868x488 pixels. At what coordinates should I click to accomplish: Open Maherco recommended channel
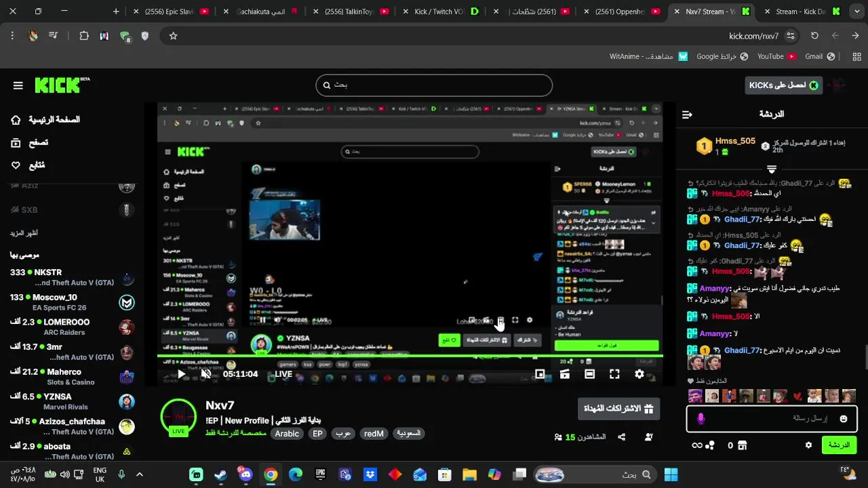pyautogui.click(x=72, y=377)
